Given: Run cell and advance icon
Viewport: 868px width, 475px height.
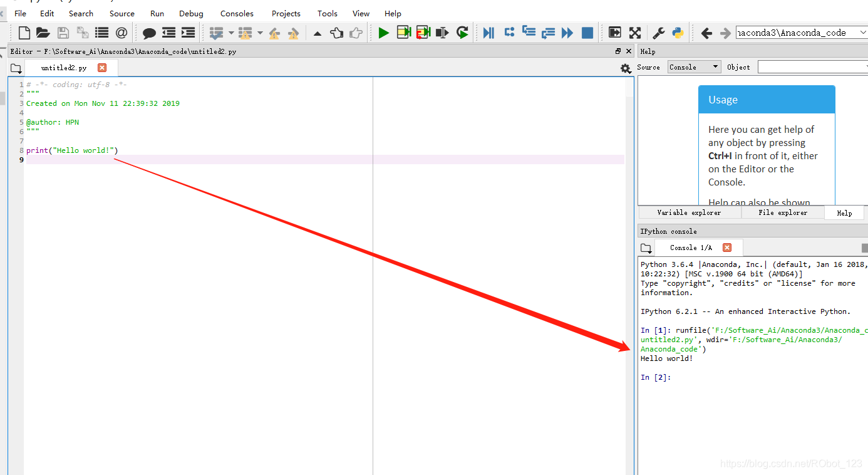Looking at the screenshot, I should pos(423,33).
